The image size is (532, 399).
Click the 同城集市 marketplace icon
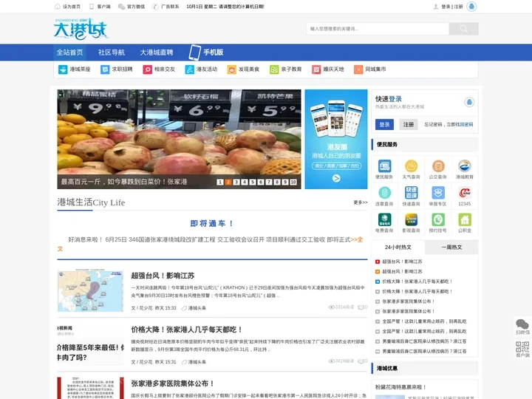click(x=358, y=69)
